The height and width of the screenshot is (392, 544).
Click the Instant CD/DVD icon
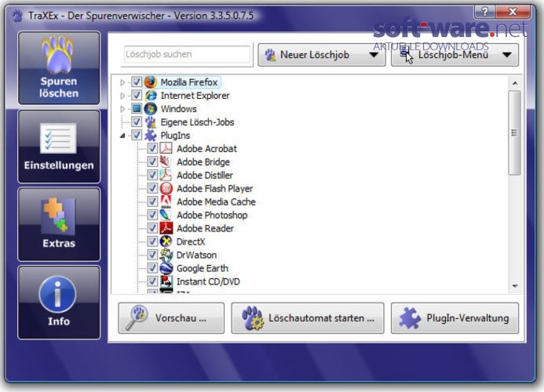(x=166, y=281)
